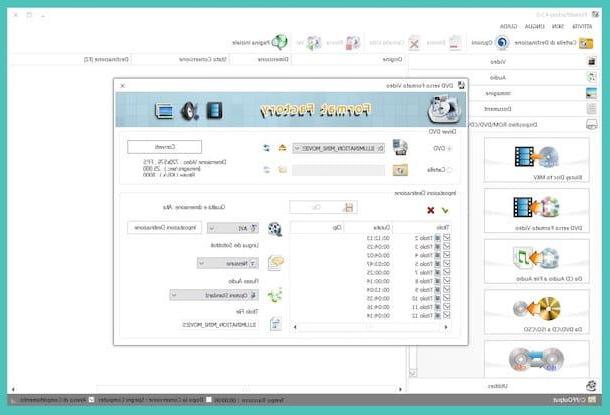Click the green check select-all icon
This screenshot has width=610, height=415.
[445, 210]
